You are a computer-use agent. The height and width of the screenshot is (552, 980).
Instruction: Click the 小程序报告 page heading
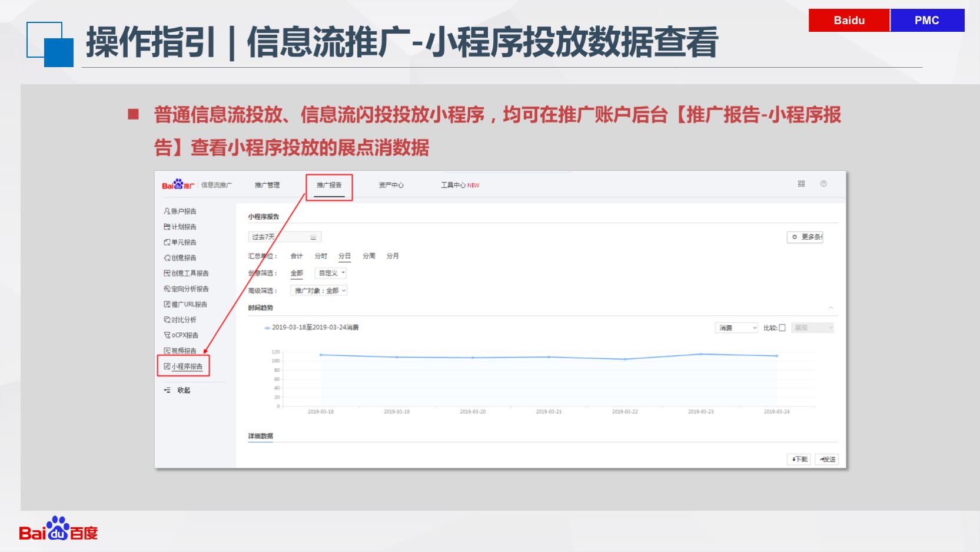click(264, 217)
